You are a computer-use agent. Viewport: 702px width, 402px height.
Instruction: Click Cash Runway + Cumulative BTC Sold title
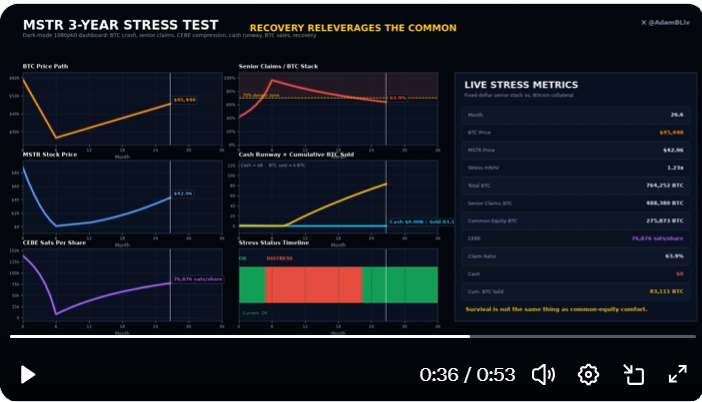296,154
